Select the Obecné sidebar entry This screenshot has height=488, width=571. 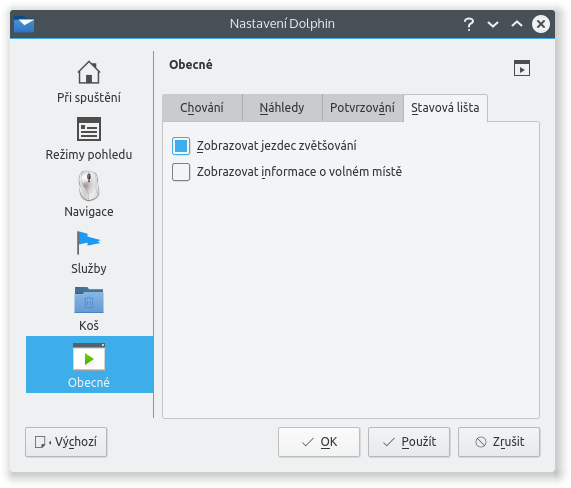pos(89,365)
